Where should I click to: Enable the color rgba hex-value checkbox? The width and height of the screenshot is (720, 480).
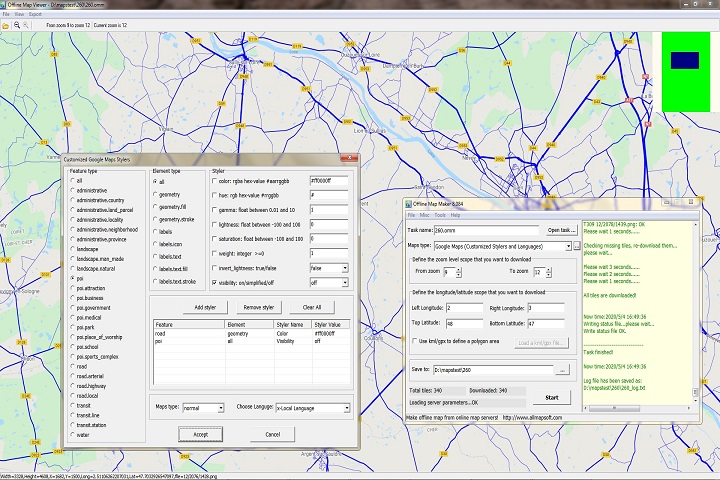[x=215, y=180]
